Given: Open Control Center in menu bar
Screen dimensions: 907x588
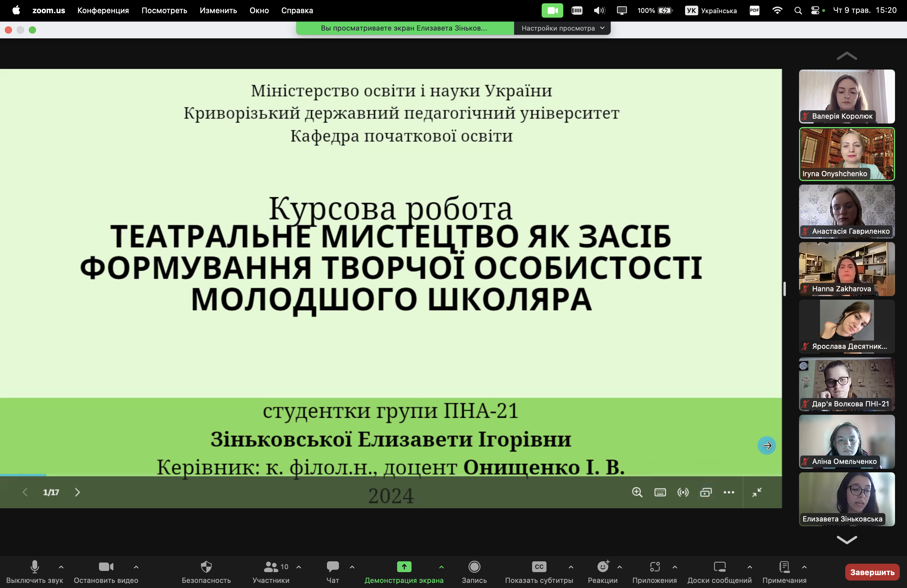Looking at the screenshot, I should (x=815, y=11).
